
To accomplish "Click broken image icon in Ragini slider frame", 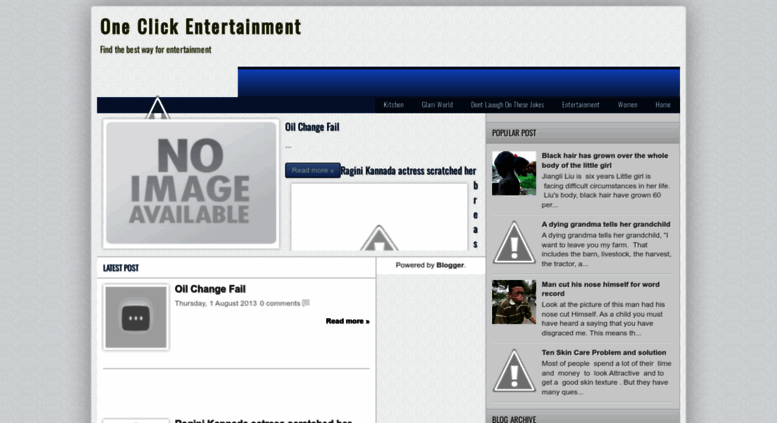I will 379,238.
